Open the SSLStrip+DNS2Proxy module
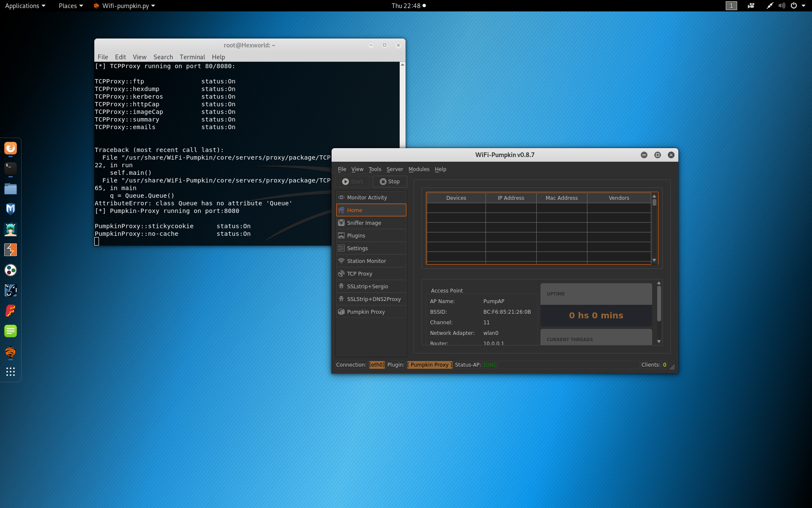The width and height of the screenshot is (812, 508). [374, 299]
